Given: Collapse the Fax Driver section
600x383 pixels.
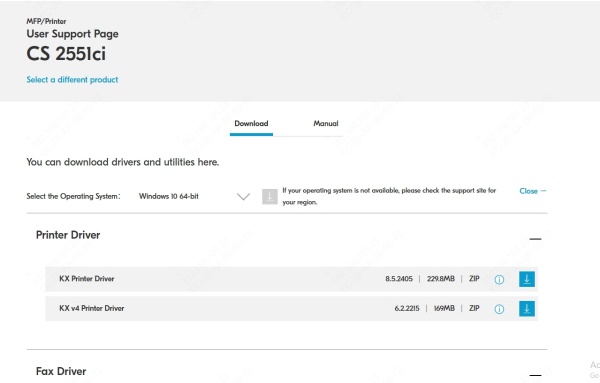Looking at the screenshot, I should pos(535,375).
